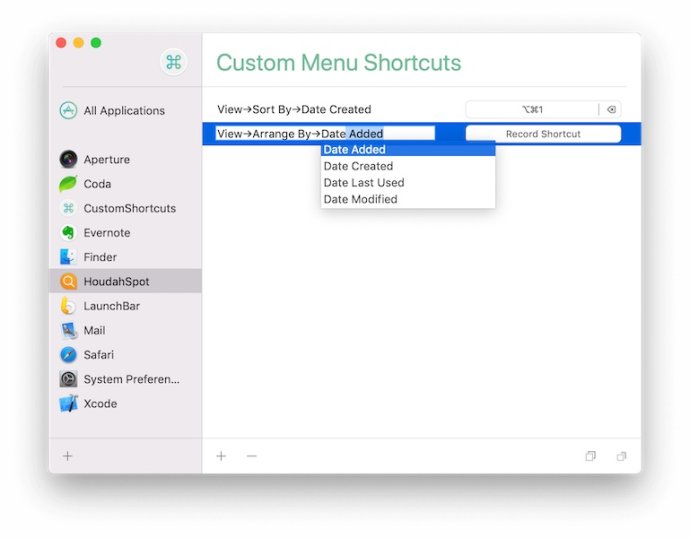Select LaunchBar in the application list
Image resolution: width=690 pixels, height=538 pixels.
pyautogui.click(x=125, y=306)
